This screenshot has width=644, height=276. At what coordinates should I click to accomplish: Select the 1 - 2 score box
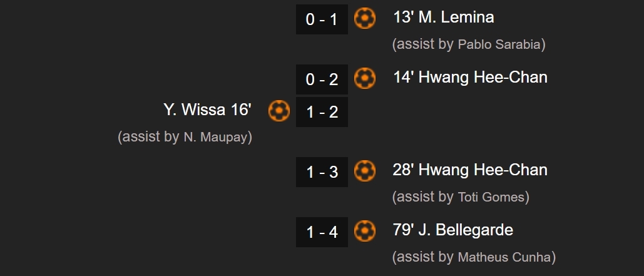tap(322, 111)
